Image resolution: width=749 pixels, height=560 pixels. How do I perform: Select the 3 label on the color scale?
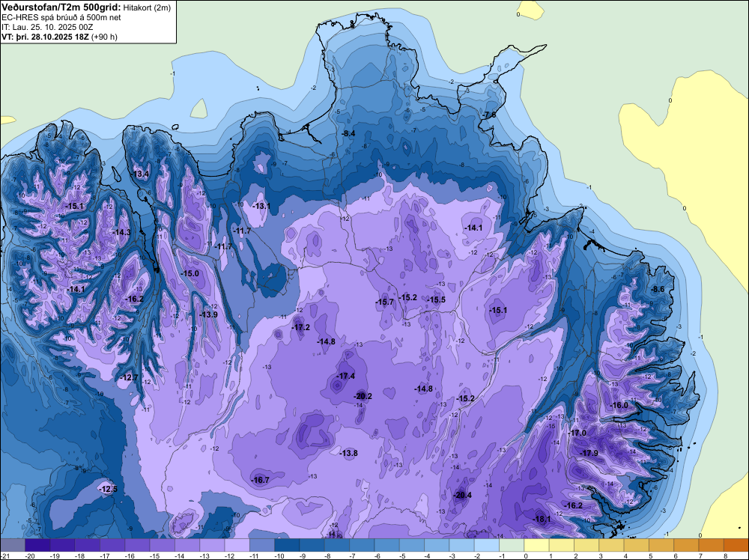coord(601,556)
